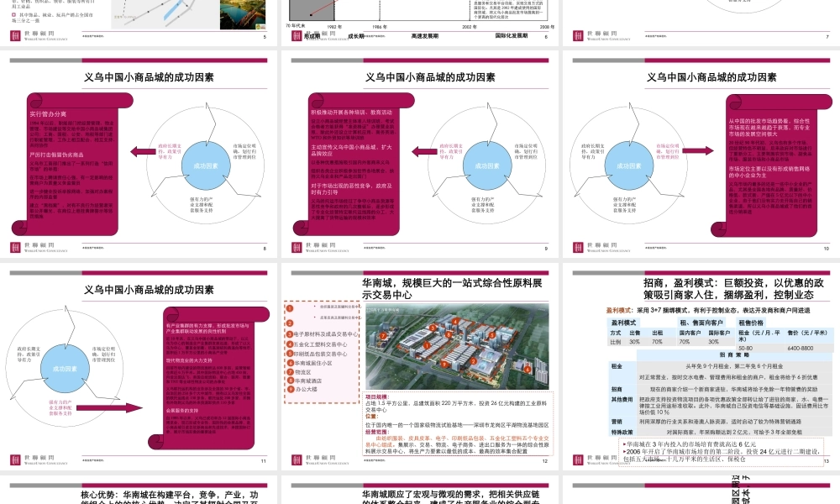Select slide 8 thumbnail with 实行管办分离 scroll
The height and width of the screenshot is (504, 840).
pyautogui.click(x=139, y=155)
